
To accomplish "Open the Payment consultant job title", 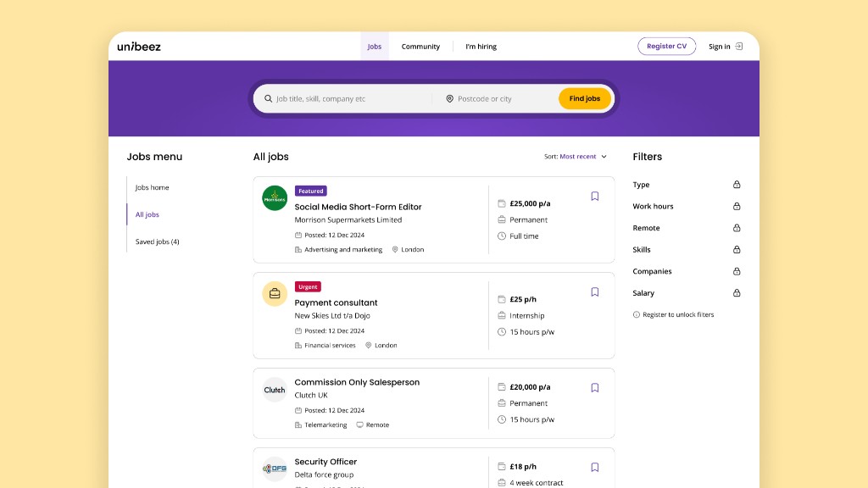I will [336, 302].
